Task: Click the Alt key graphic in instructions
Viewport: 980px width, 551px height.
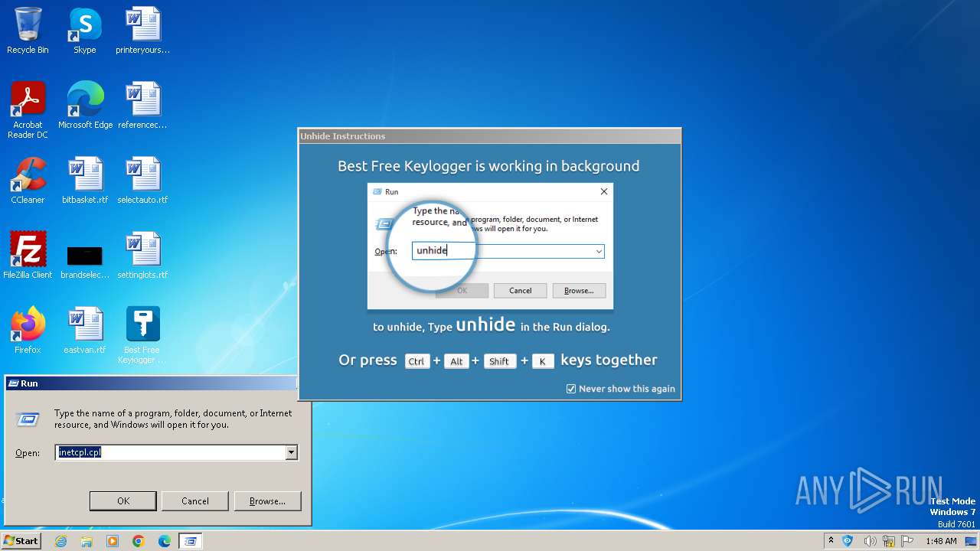Action: pos(456,361)
